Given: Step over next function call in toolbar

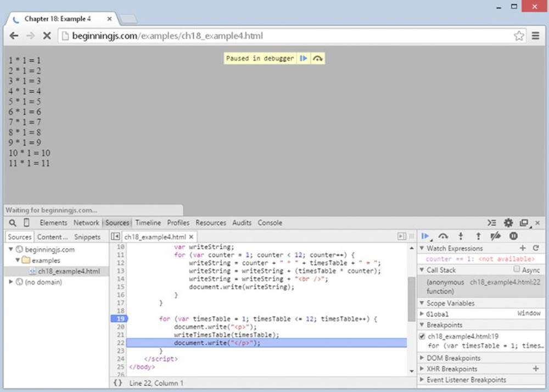Looking at the screenshot, I should click(x=443, y=236).
